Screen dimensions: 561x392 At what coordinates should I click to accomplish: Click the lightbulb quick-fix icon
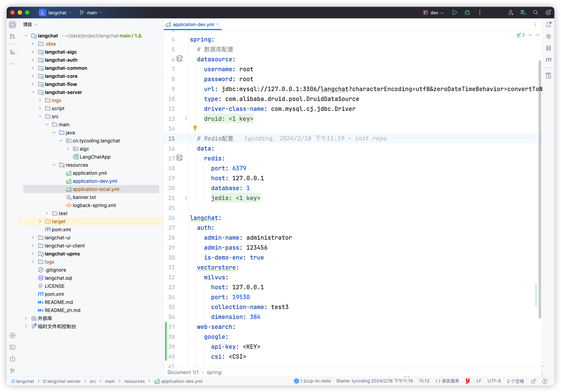coord(195,128)
